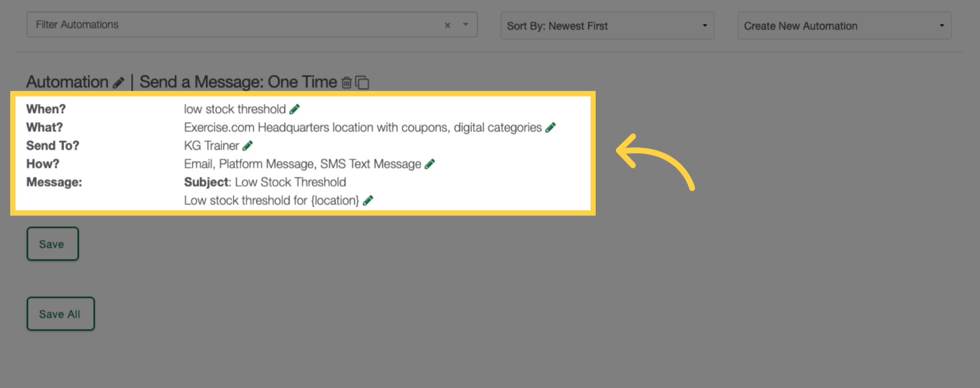
Task: Click the Save All button
Action: (x=61, y=314)
